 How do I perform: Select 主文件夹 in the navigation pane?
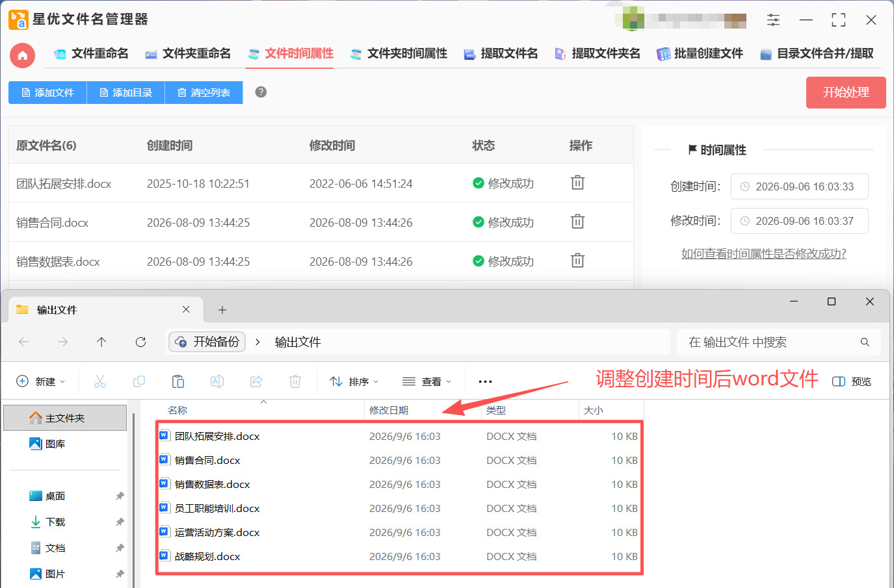[x=65, y=418]
